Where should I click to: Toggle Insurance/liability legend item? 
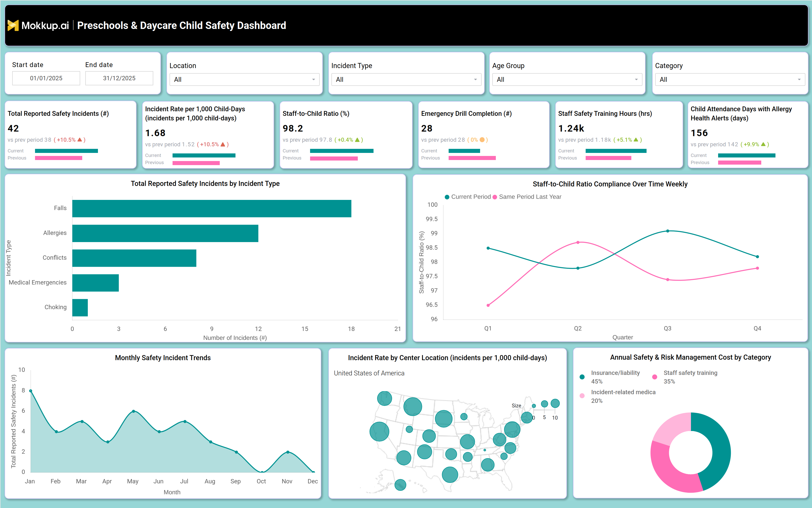(x=610, y=377)
